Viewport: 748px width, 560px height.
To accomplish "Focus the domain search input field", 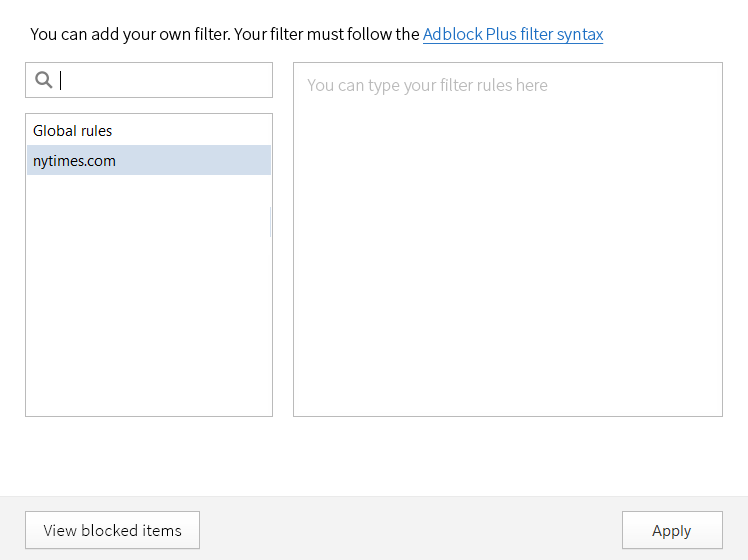I will pos(149,80).
